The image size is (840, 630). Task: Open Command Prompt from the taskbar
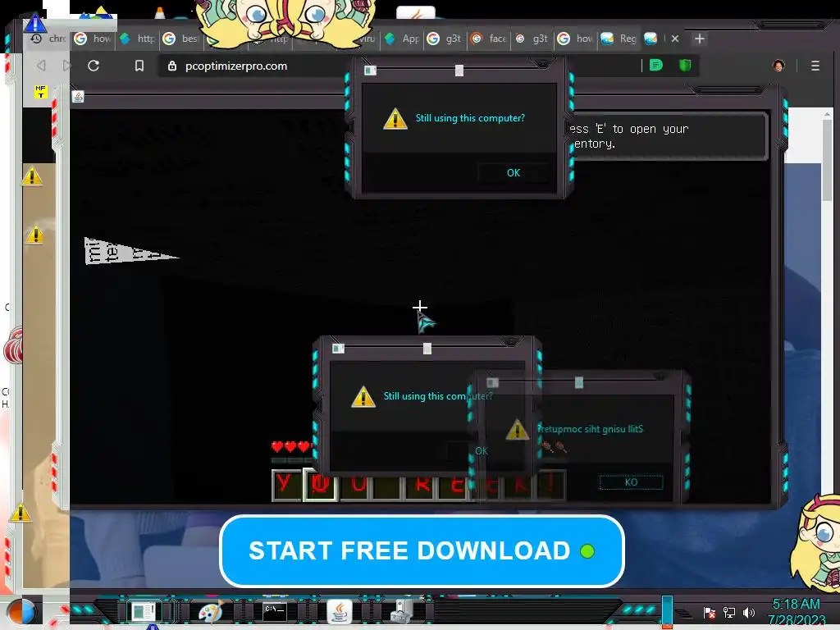coord(274,611)
